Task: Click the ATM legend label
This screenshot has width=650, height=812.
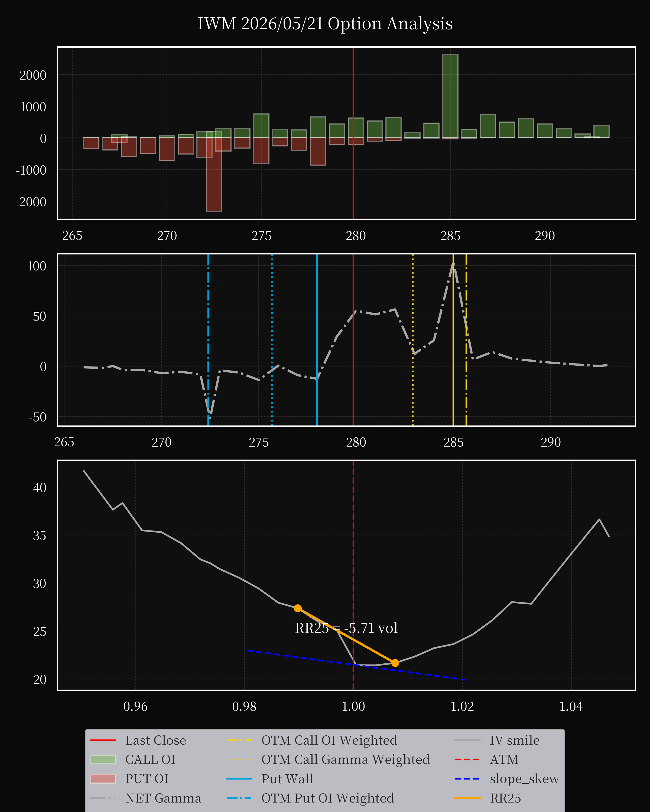Action: click(504, 760)
